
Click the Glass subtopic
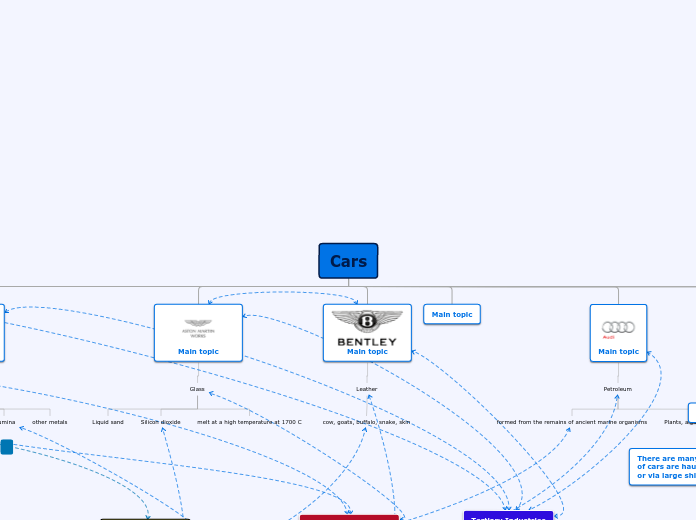(x=197, y=389)
